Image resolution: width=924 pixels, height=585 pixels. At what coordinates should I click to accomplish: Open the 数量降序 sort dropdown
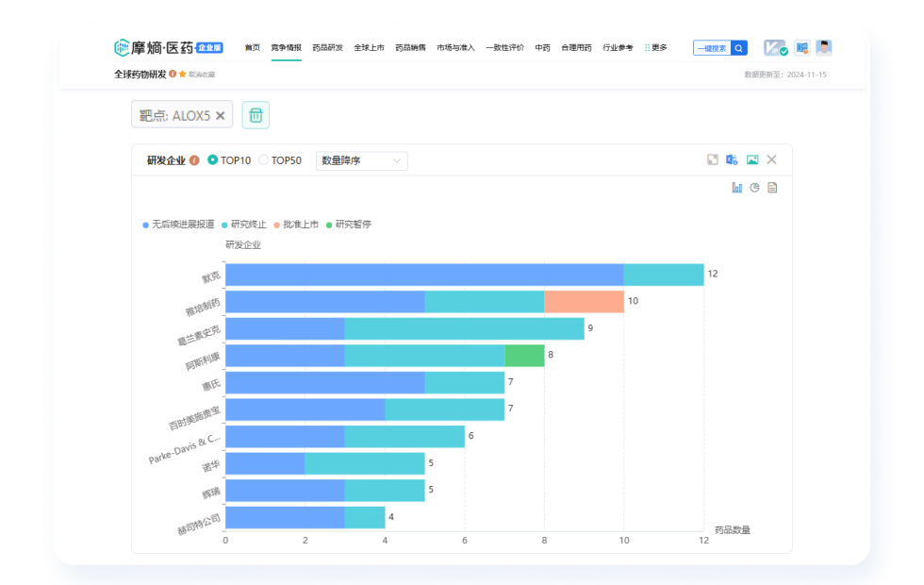362,160
